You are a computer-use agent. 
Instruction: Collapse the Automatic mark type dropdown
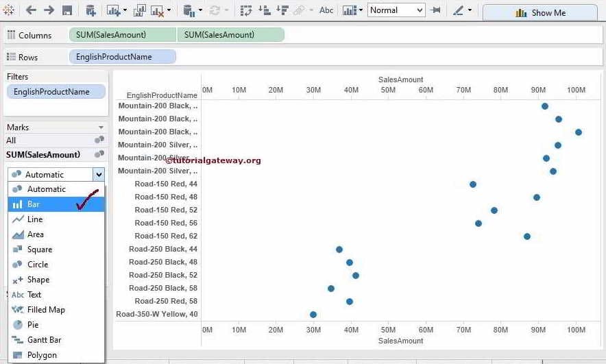click(99, 174)
